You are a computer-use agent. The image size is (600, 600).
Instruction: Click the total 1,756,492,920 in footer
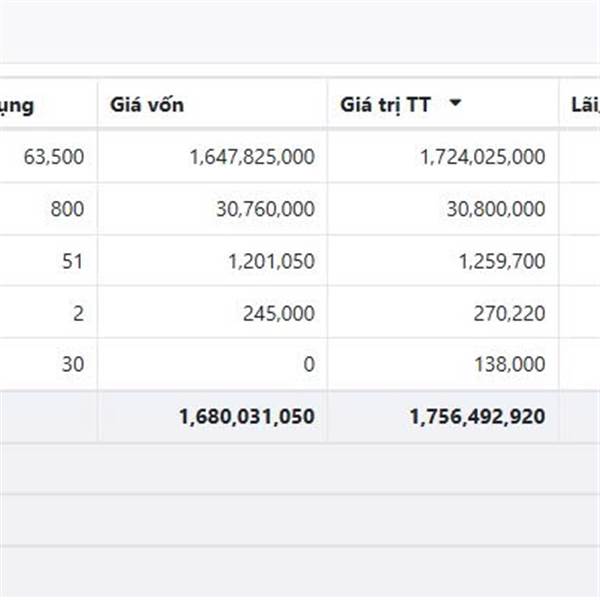click(477, 416)
